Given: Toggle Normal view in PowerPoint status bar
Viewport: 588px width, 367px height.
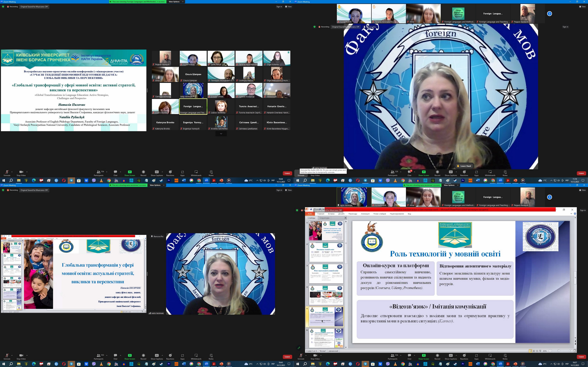Looking at the screenshot, I should click(x=530, y=351).
